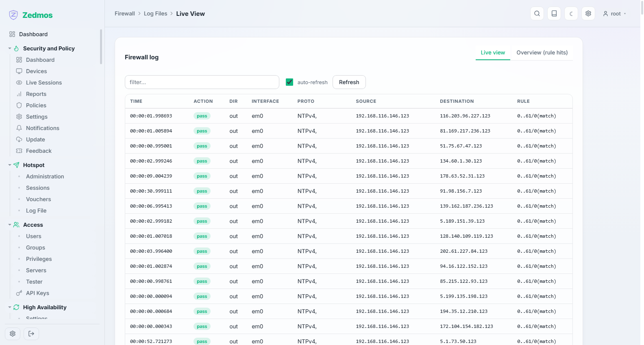Click the sidebar scrollbar
This screenshot has width=644, height=345.
101,47
